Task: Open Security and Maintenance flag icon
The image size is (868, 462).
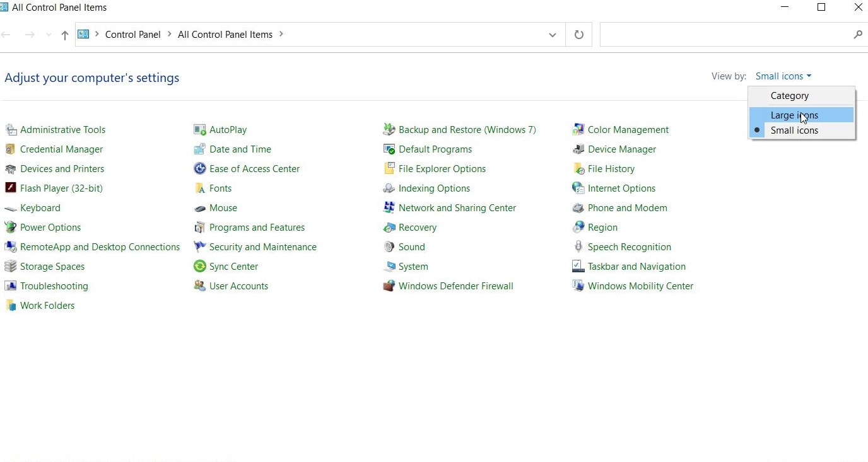Action: click(200, 247)
